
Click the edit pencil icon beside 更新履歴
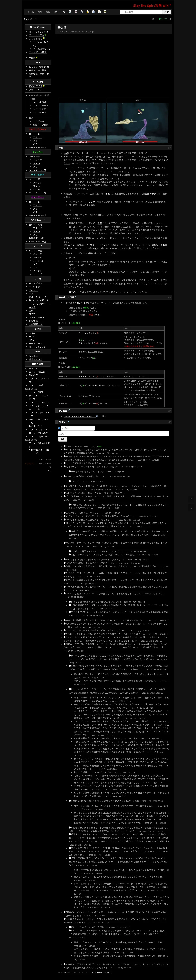(69, 410)
